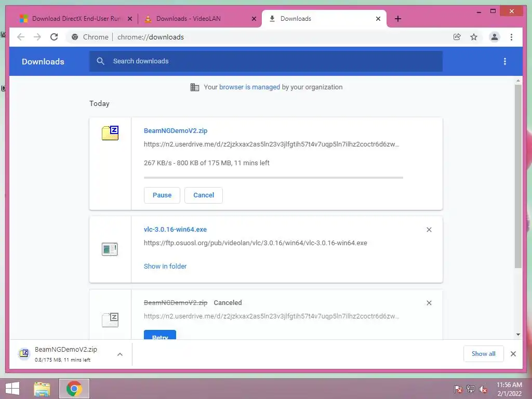Click the muted volume tray icon

pyautogui.click(x=483, y=389)
